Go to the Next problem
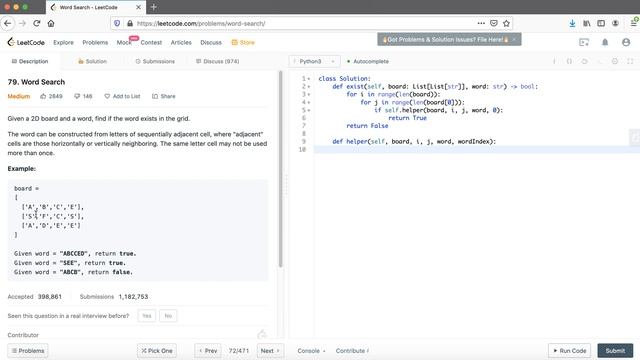Screen dimensions: 640x360 point(270,351)
